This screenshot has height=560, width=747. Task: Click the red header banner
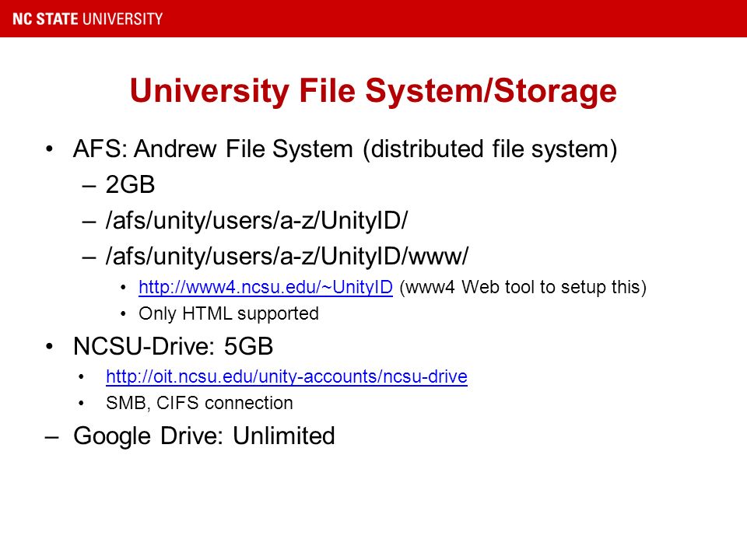click(x=373, y=19)
